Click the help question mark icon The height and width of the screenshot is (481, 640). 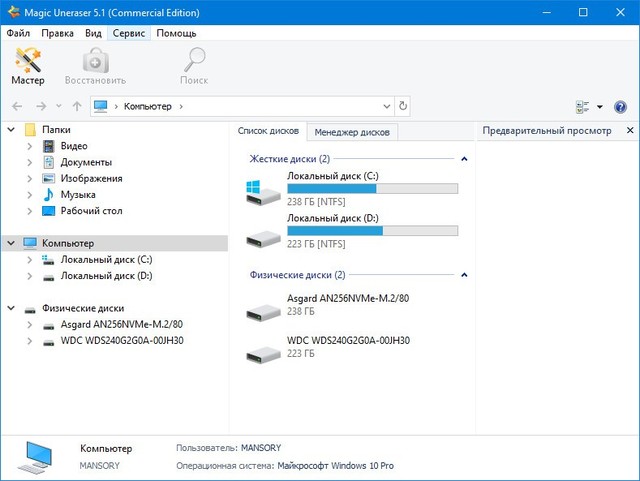tap(619, 107)
